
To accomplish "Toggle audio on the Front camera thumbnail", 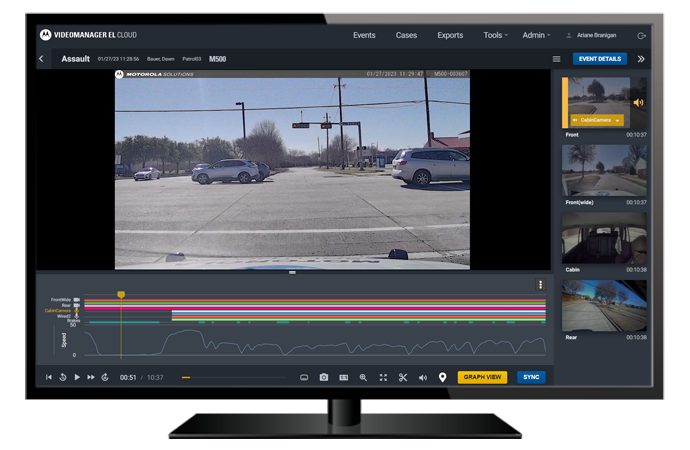I will [639, 102].
